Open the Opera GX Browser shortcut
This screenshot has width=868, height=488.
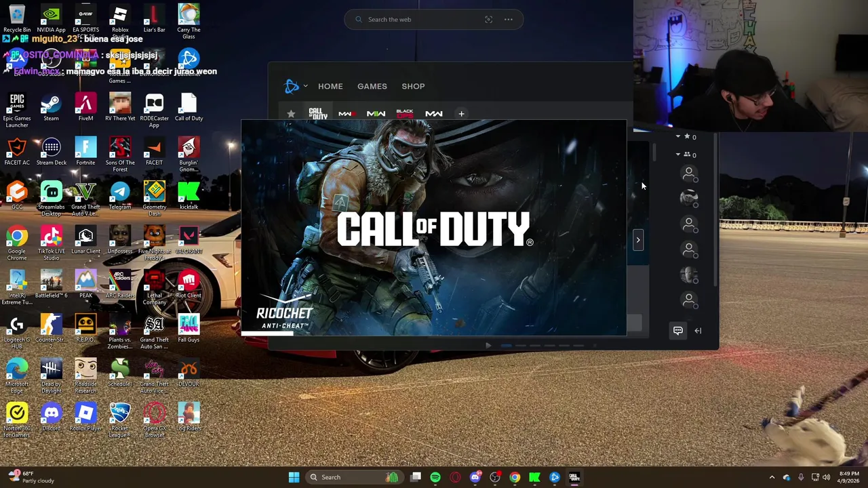(x=154, y=420)
